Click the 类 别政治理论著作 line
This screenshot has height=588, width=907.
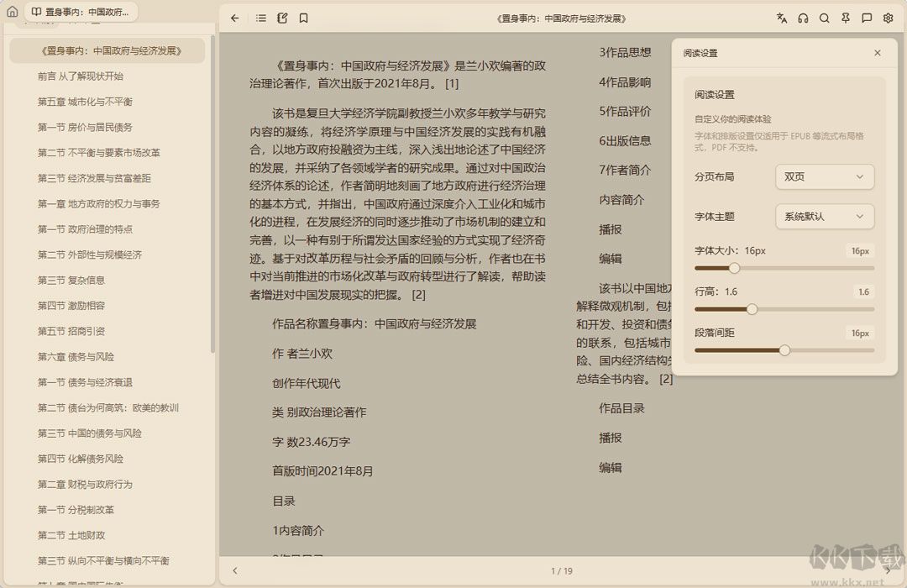(x=319, y=412)
